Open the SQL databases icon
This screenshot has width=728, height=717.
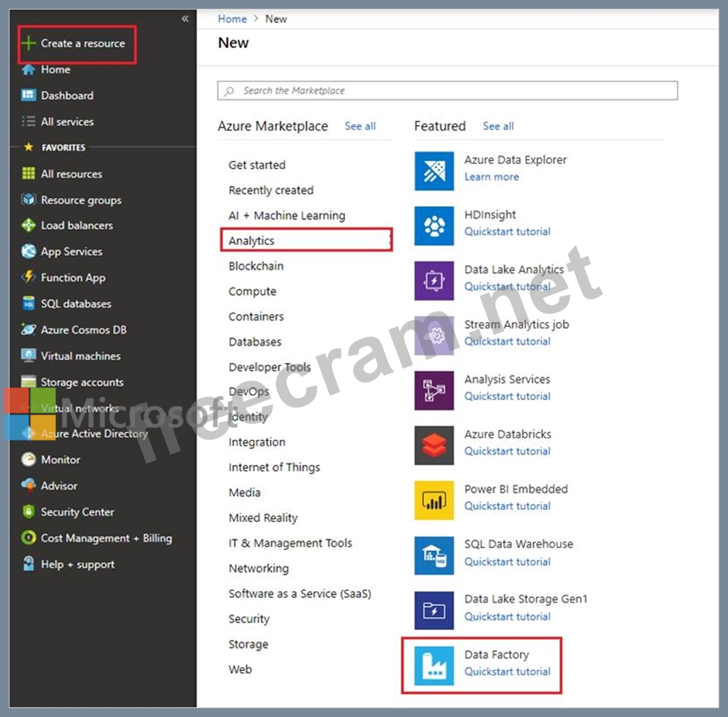tap(28, 304)
